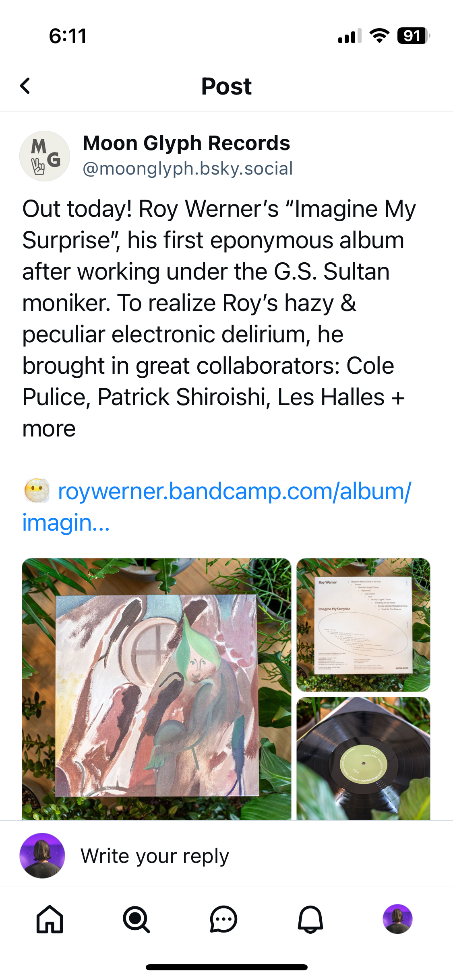
Task: Open the Home tab icon
Action: [50, 919]
